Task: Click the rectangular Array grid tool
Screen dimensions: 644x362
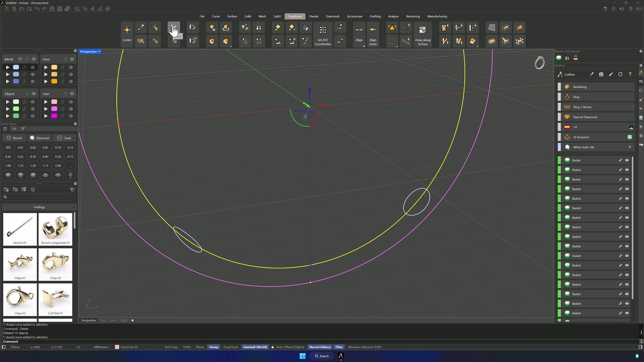Action: point(392,41)
